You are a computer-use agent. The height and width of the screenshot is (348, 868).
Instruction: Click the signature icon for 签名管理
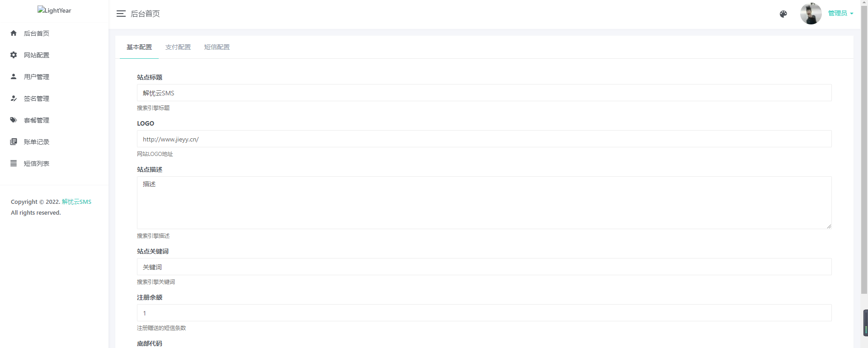tap(14, 98)
